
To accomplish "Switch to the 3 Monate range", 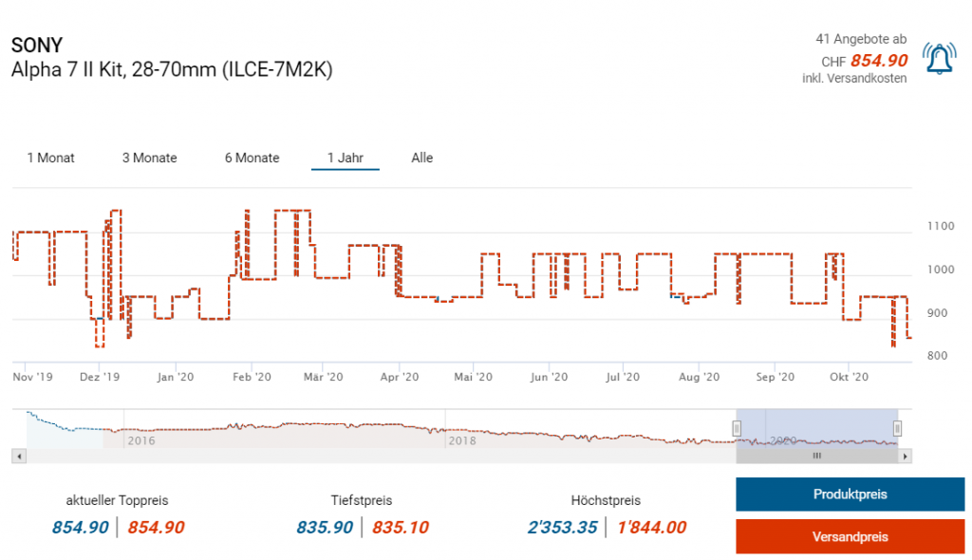I will click(149, 158).
